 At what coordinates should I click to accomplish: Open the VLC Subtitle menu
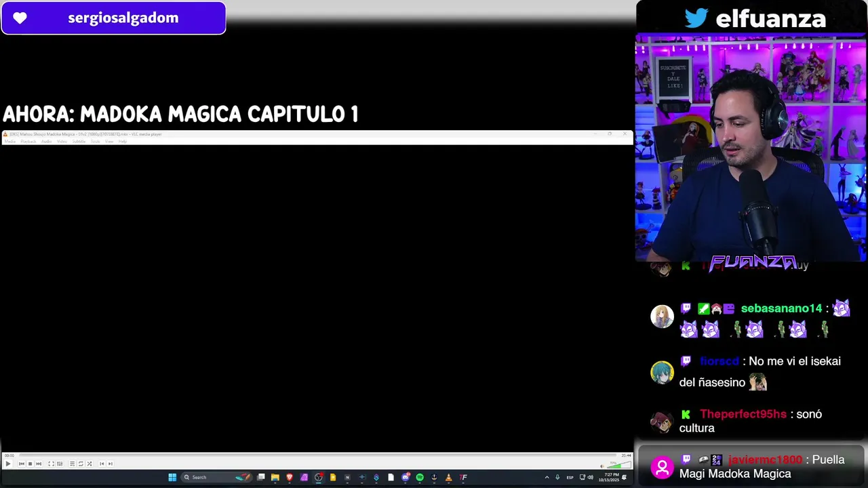coord(79,141)
